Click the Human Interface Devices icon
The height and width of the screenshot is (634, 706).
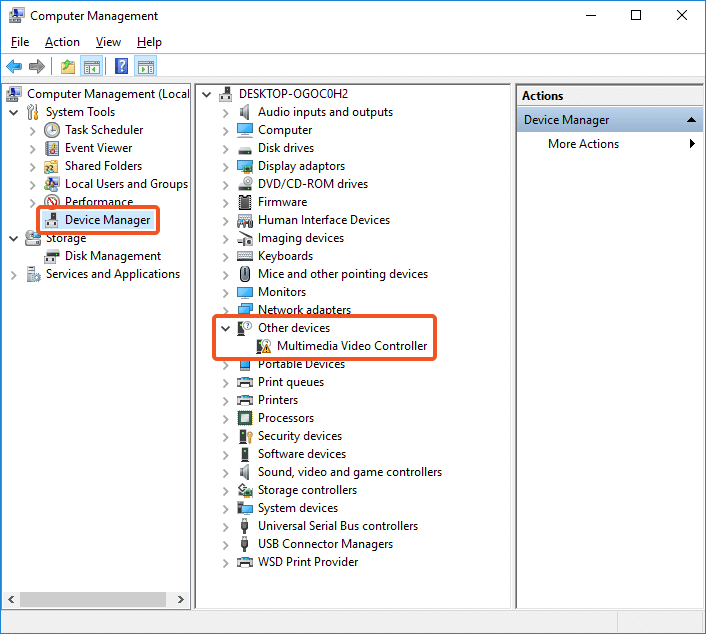245,220
